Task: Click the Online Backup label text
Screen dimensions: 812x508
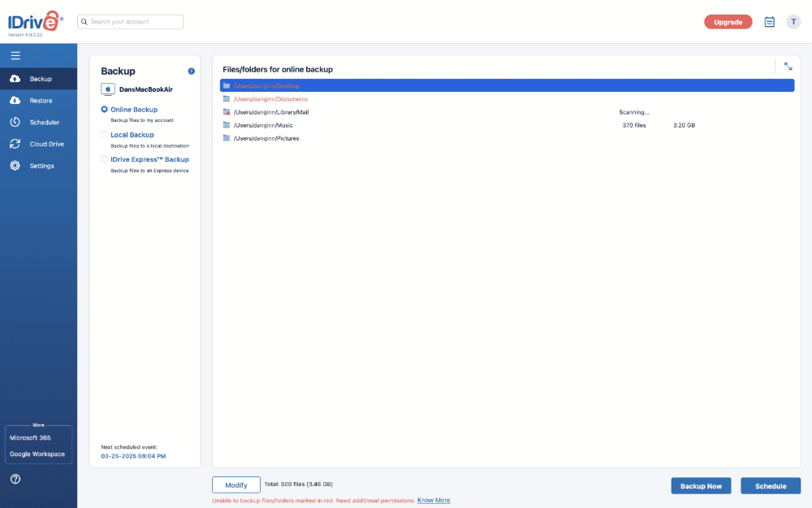Action: pos(134,110)
